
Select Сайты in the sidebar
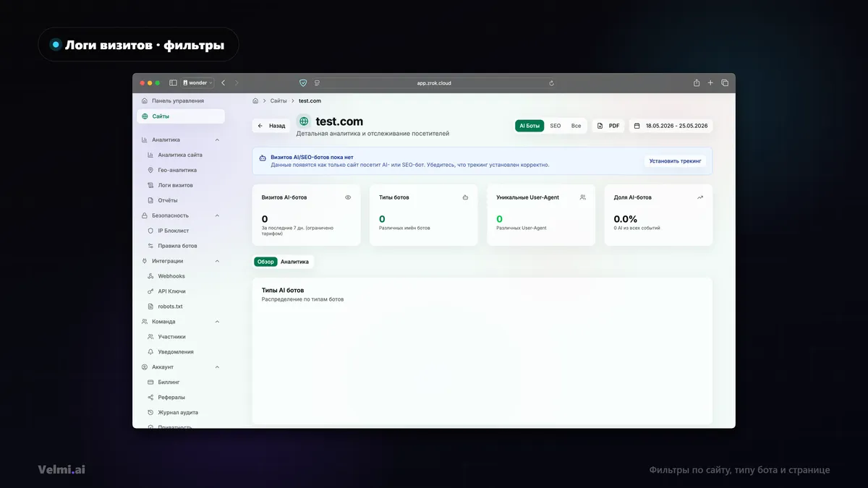[x=180, y=116]
